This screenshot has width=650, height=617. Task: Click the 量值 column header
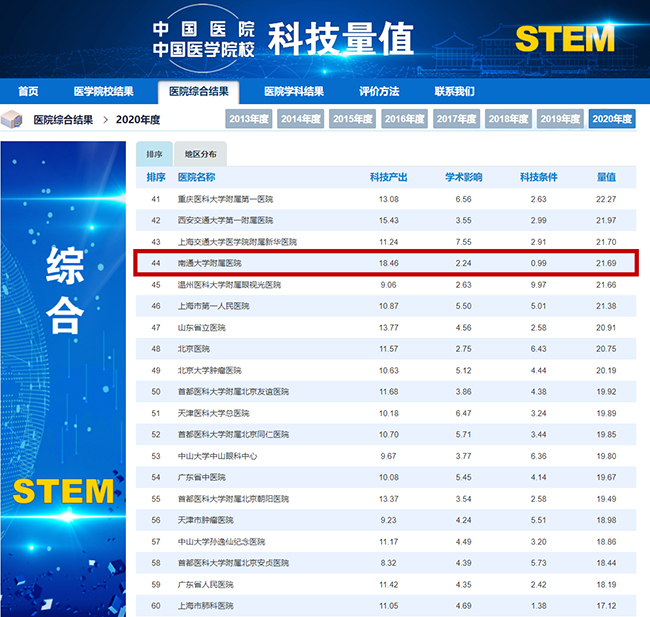pyautogui.click(x=606, y=177)
